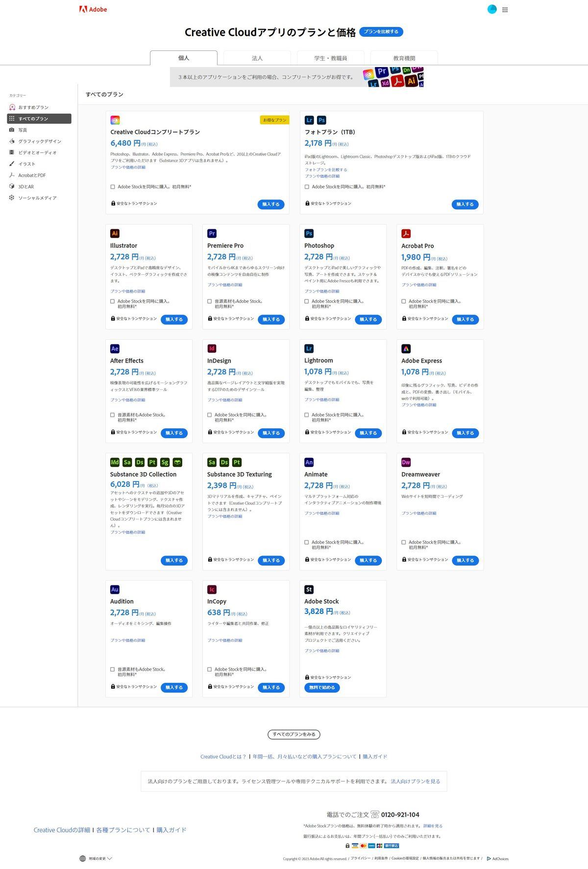Image resolution: width=588 pixels, height=869 pixels.
Task: Toggle Adobe Stock checkbox for InDesign
Action: tap(209, 415)
